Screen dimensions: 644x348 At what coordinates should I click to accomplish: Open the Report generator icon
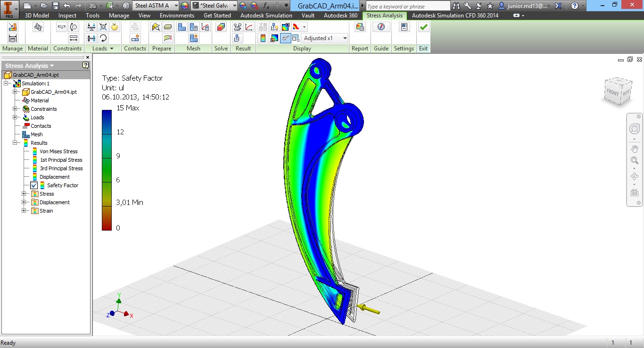pos(360,27)
